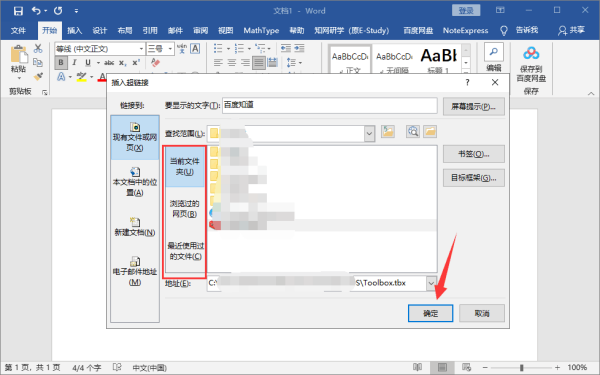Click the browse for file folder icon
The height and width of the screenshot is (375, 600).
point(430,132)
